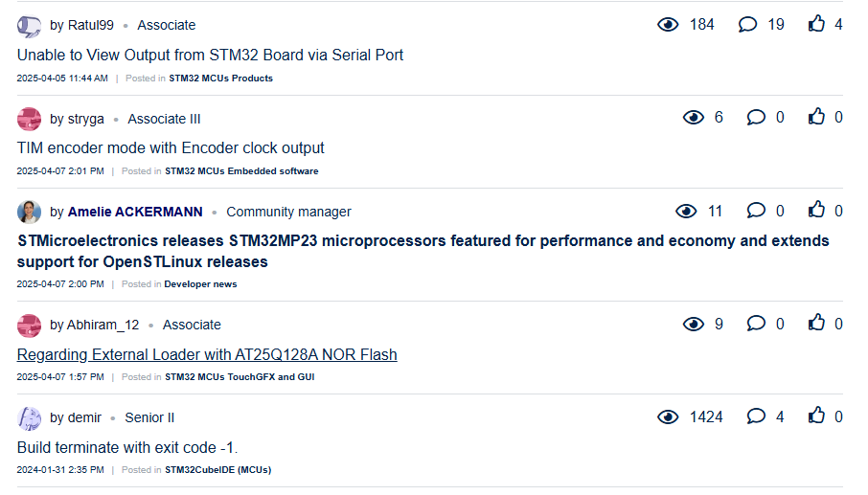Visit the 'STM32 MCUs TouchGFX and GUI' board
The height and width of the screenshot is (495, 868).
[240, 377]
